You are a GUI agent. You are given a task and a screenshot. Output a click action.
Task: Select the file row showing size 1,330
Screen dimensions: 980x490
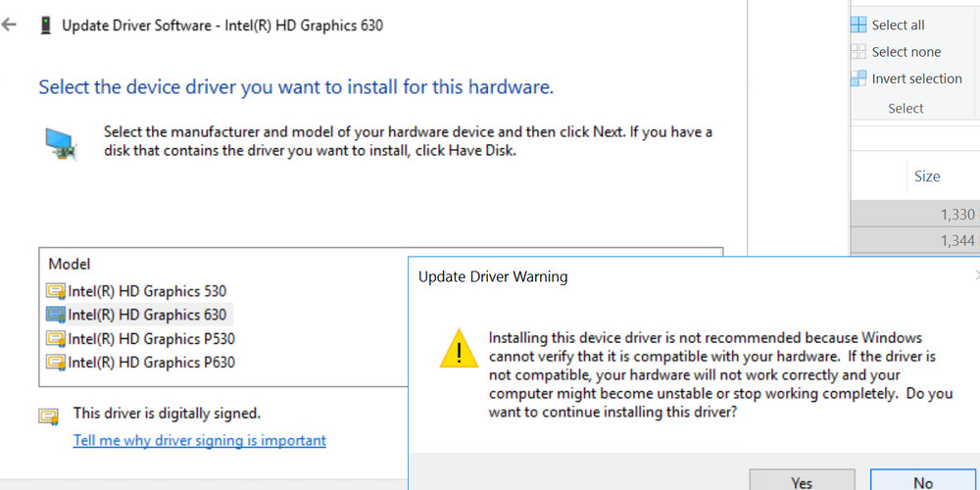tap(915, 215)
